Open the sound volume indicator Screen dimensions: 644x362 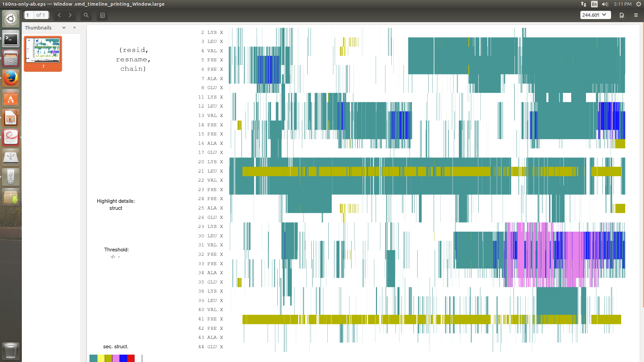(605, 4)
